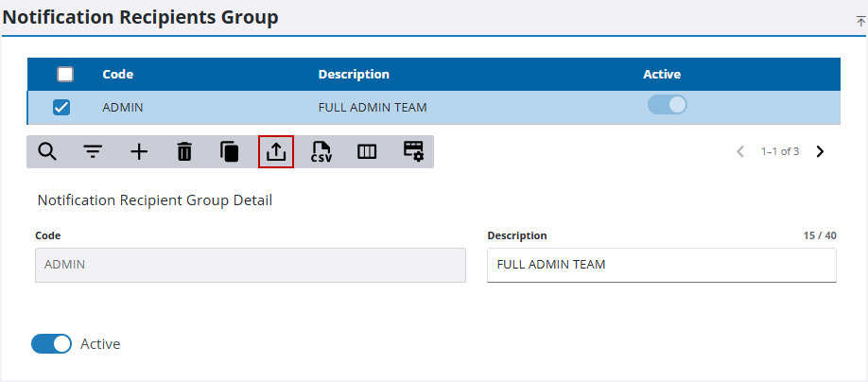
Task: Collapse panel with top arrow icon
Action: [860, 21]
